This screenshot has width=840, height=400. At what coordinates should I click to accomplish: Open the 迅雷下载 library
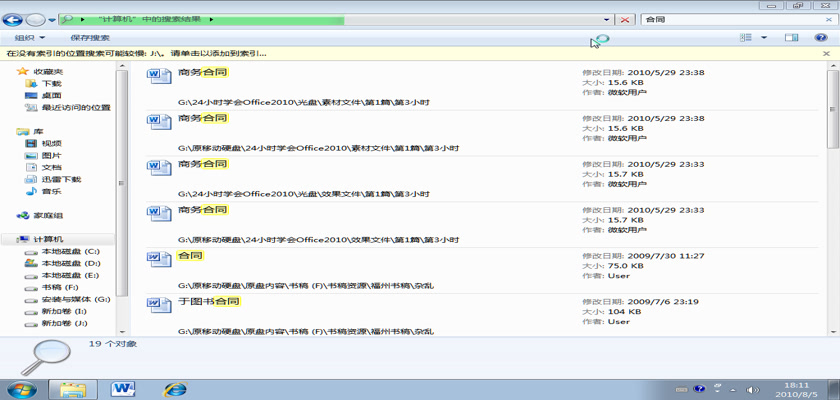(61, 179)
